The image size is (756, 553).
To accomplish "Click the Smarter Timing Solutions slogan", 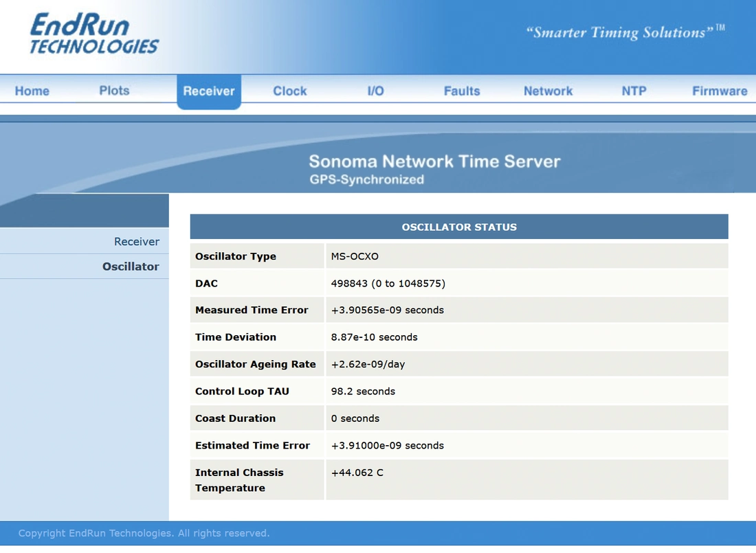I will point(625,32).
